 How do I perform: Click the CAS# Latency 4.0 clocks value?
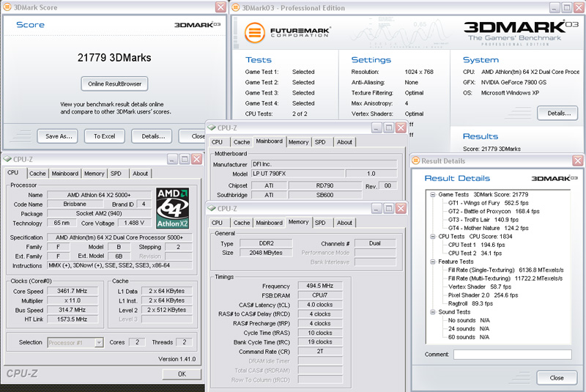pos(320,305)
